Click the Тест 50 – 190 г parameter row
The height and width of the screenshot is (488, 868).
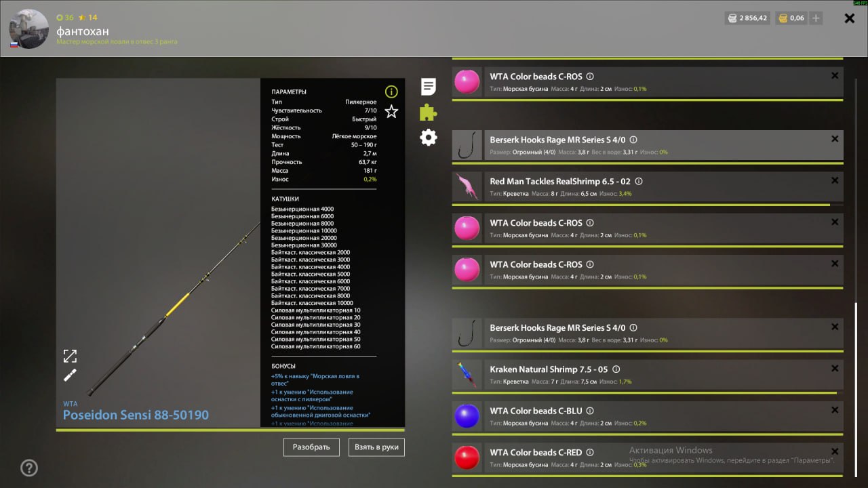pos(324,145)
